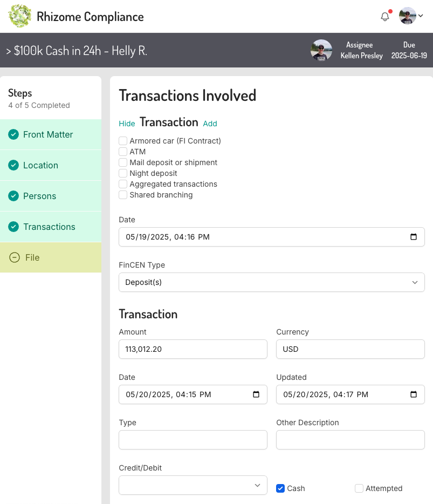Click the Due date 2025-06-19
433x504 pixels.
click(x=409, y=56)
